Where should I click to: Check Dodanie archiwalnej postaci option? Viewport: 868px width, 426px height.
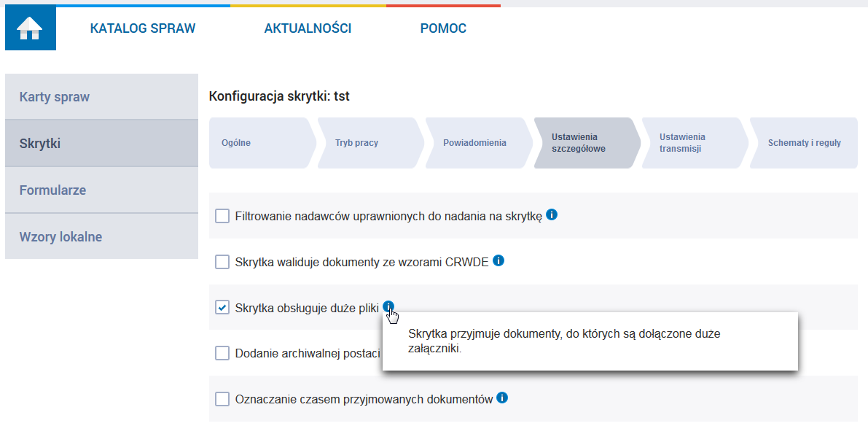(222, 354)
